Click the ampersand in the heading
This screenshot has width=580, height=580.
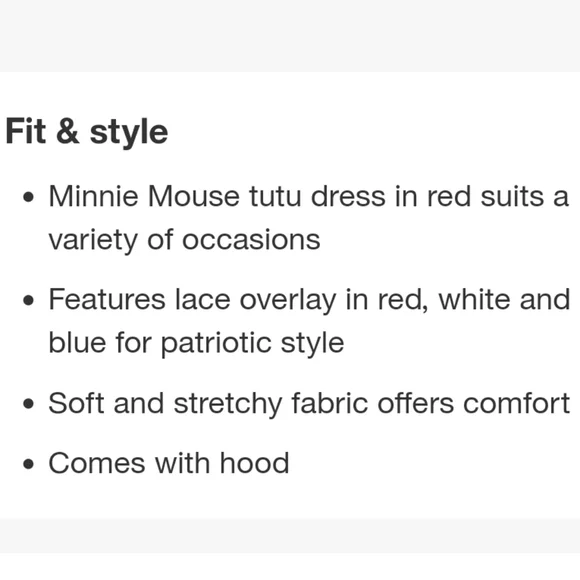68,130
